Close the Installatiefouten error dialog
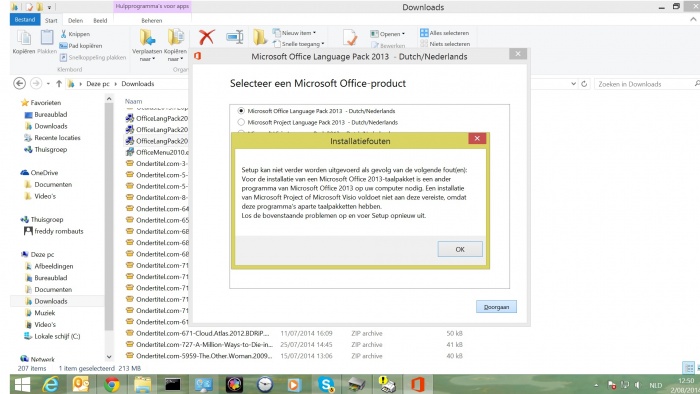This screenshot has width=700, height=394. pyautogui.click(x=477, y=138)
